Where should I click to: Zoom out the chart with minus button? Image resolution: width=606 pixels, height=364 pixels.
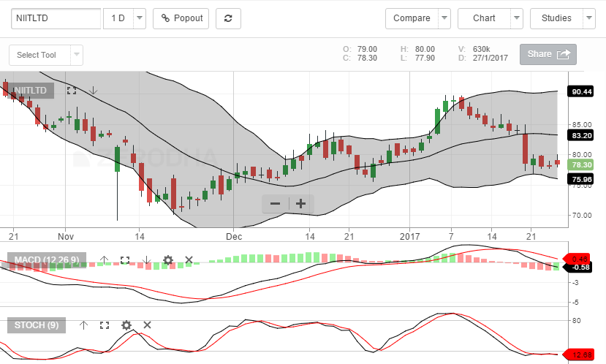click(x=275, y=204)
